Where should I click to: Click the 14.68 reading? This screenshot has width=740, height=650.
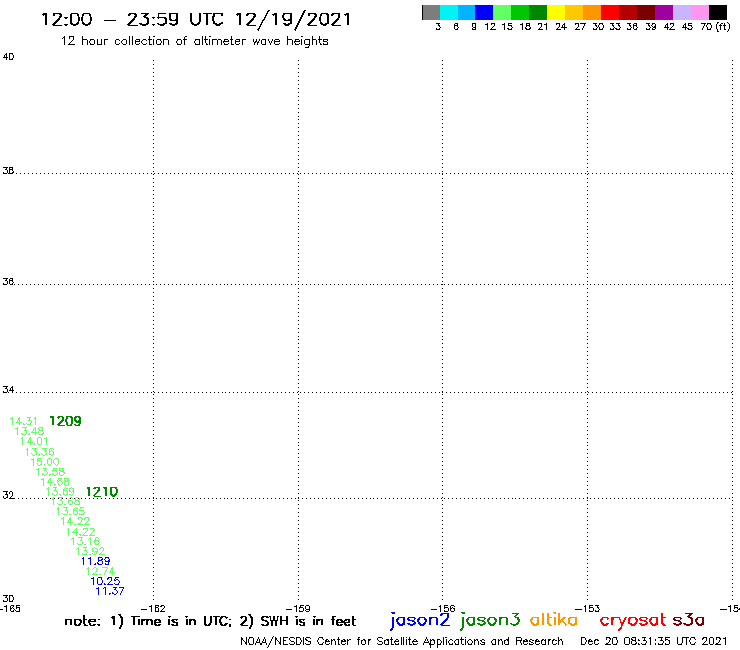[x=55, y=482]
